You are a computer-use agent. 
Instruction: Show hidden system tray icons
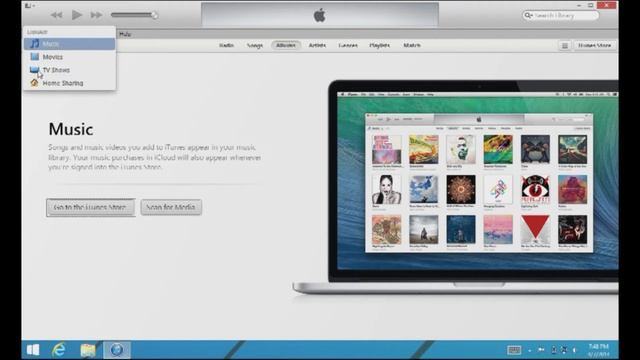pyautogui.click(x=529, y=350)
